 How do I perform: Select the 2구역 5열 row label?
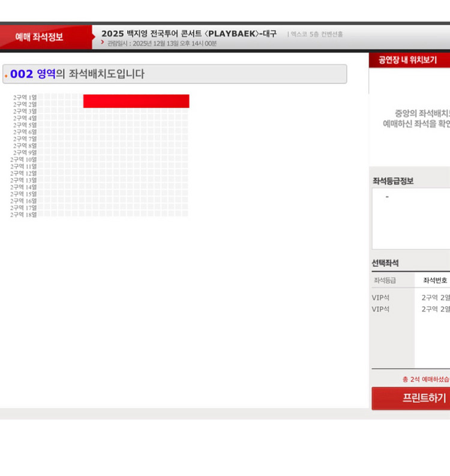[x=25, y=125]
